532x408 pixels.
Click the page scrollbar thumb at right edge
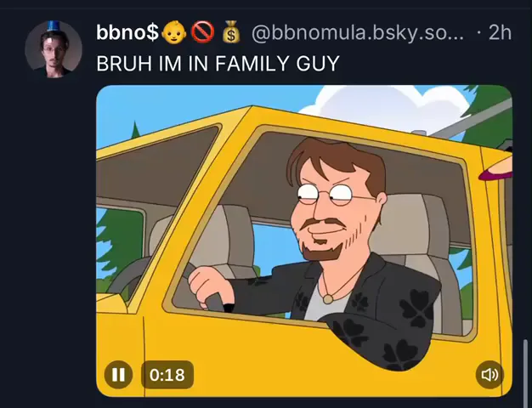point(526,370)
